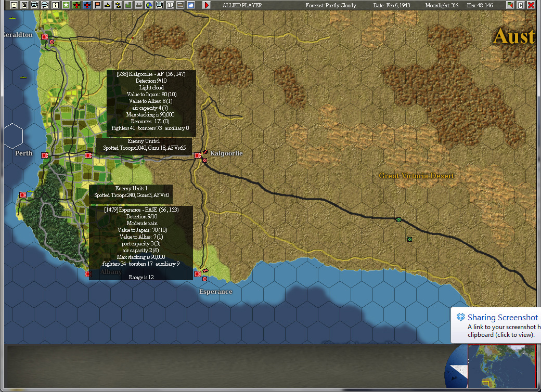This screenshot has width=541, height=392.
Task: Select the Japanese flag east of Perth
Action: (88, 155)
